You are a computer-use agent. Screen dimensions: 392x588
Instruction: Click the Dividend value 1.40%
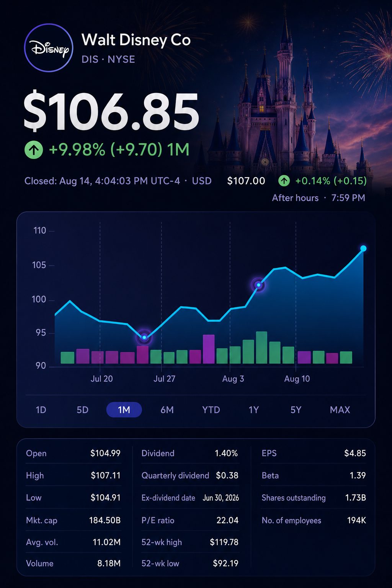[x=226, y=453]
